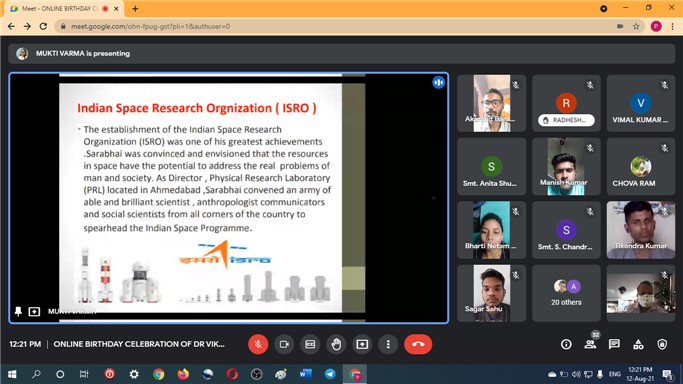The height and width of the screenshot is (384, 683).
Task: Leave the call with red hang-up button
Action: (x=418, y=344)
